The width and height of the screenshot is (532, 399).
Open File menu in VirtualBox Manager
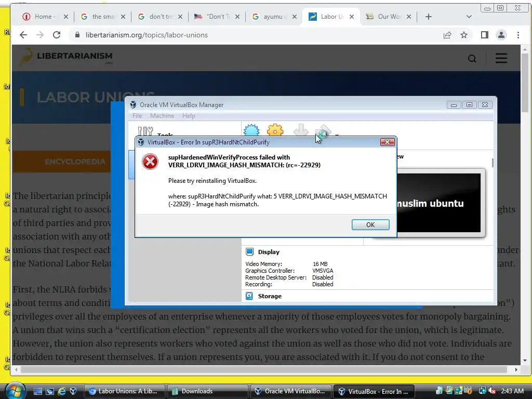click(x=137, y=116)
